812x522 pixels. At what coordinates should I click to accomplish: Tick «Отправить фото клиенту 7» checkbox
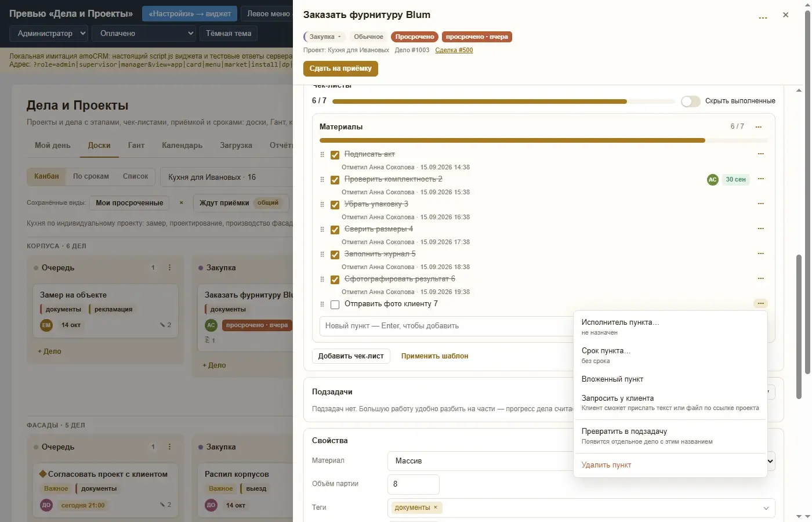pyautogui.click(x=335, y=304)
